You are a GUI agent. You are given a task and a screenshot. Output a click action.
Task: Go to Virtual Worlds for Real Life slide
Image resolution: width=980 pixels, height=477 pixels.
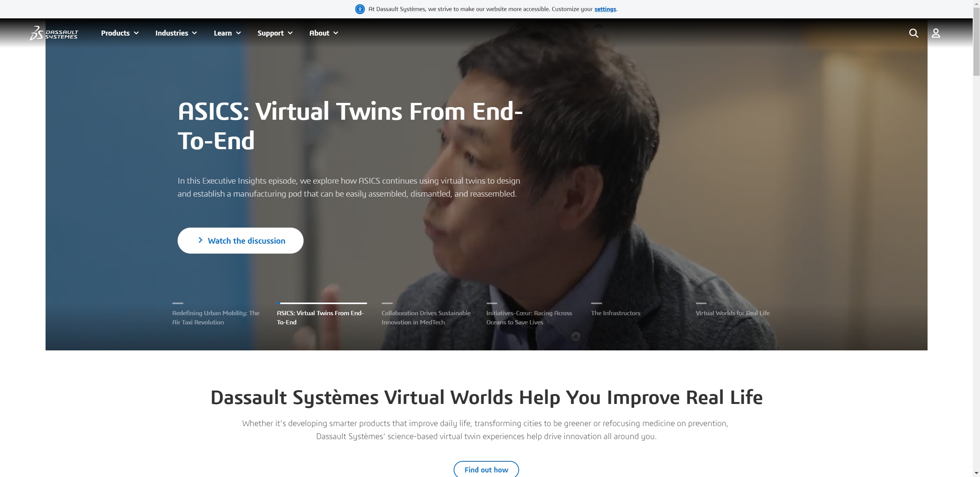[732, 313]
